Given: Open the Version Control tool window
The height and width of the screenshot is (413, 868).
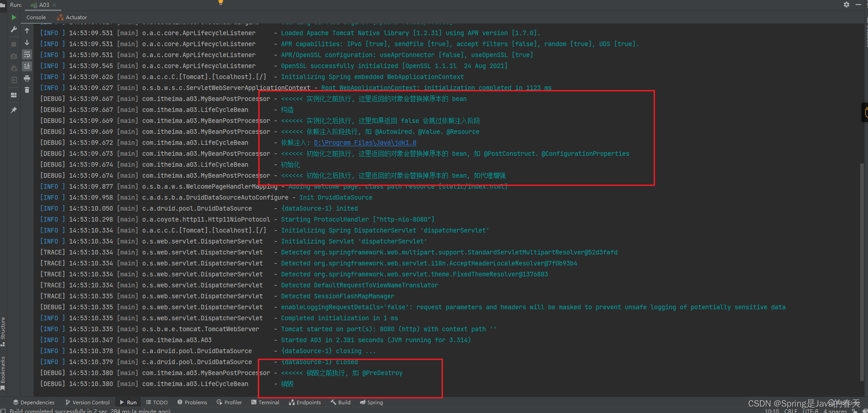Looking at the screenshot, I should [88, 402].
